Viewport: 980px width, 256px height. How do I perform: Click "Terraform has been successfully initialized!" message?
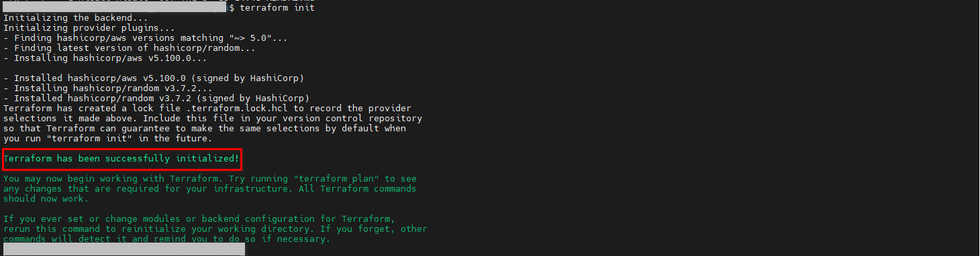coord(121,159)
